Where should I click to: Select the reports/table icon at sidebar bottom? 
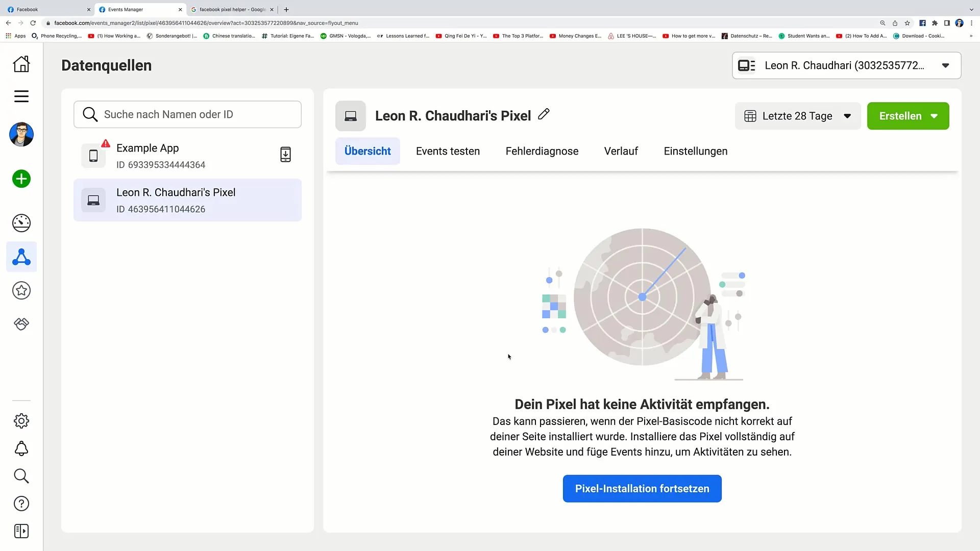click(21, 532)
